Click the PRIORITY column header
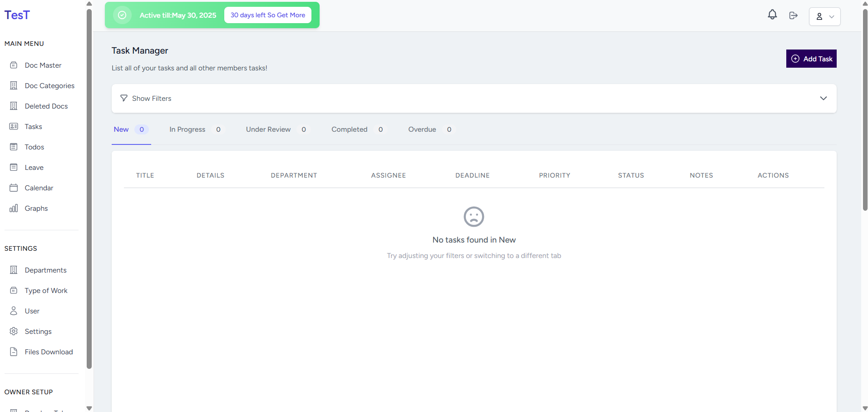 coord(555,175)
